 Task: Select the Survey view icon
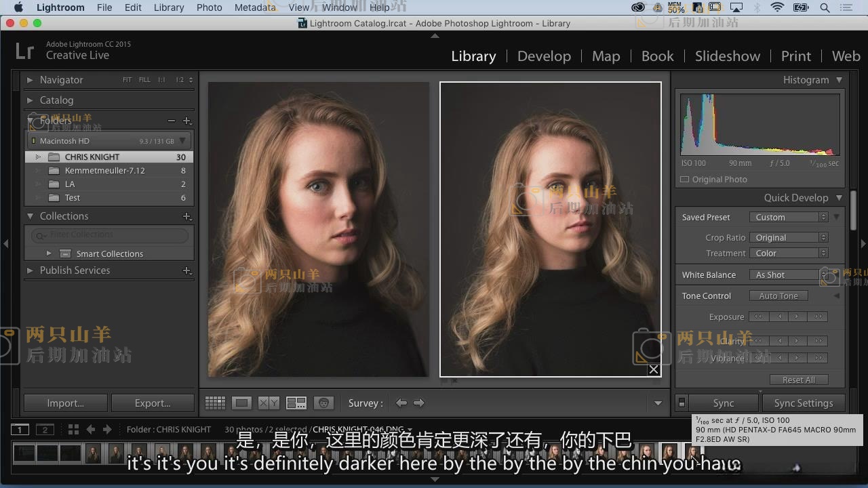point(296,403)
